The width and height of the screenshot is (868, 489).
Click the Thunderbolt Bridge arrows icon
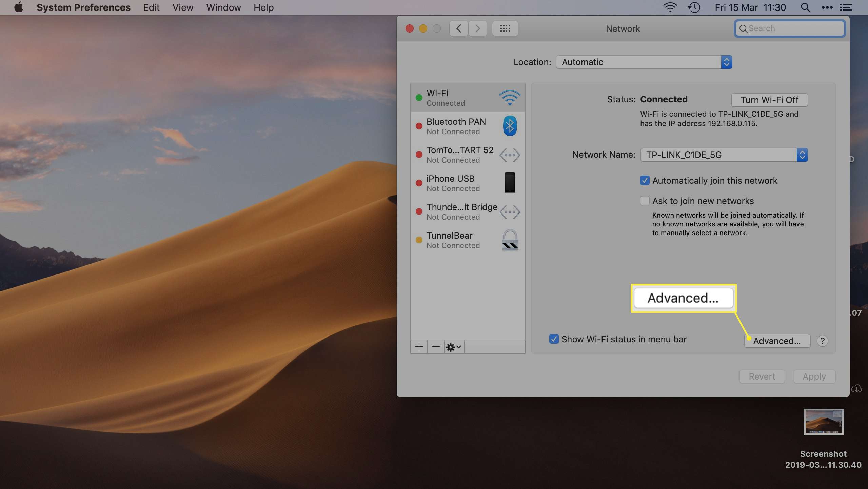click(510, 212)
